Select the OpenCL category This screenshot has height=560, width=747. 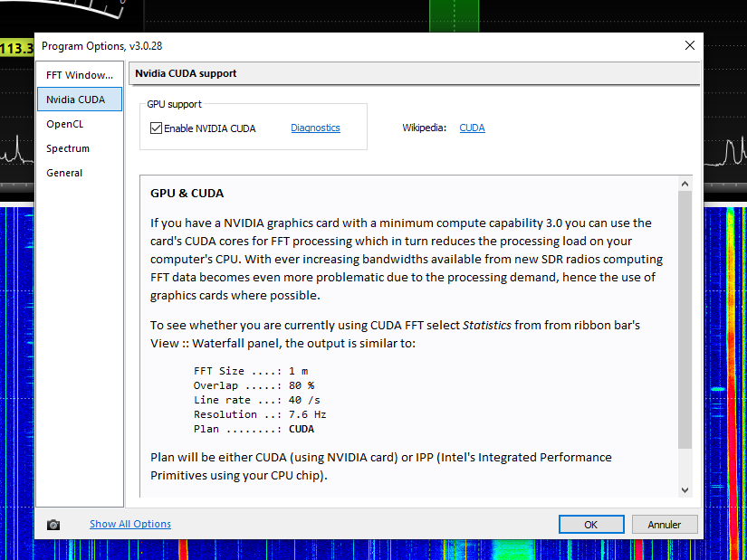tap(80, 124)
